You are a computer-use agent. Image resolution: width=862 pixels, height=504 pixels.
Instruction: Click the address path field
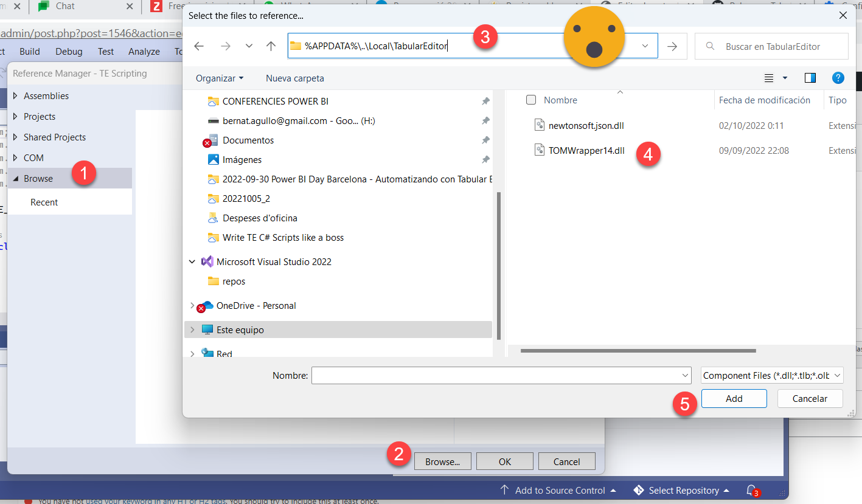click(473, 46)
